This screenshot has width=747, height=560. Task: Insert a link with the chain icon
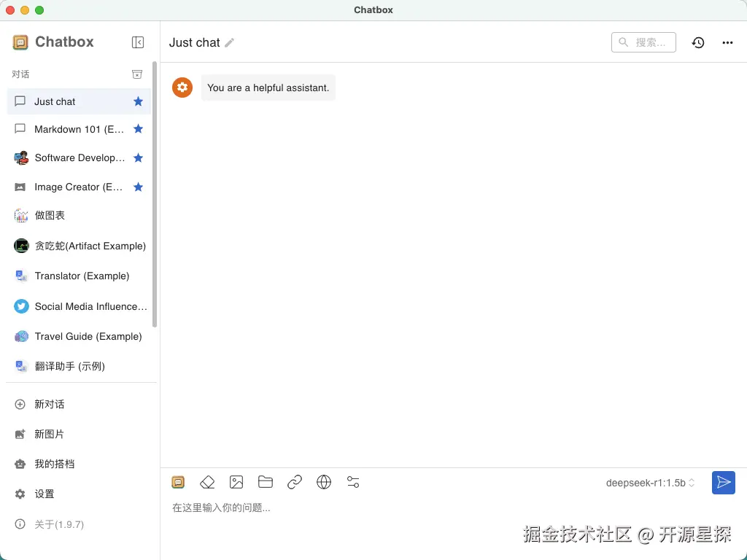tap(295, 482)
